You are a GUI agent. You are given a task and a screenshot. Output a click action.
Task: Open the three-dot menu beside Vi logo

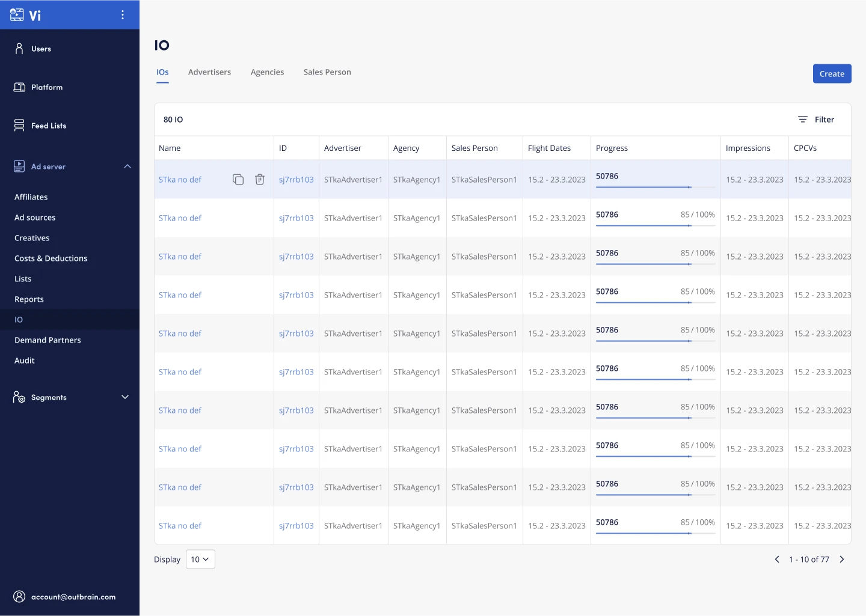click(x=123, y=15)
